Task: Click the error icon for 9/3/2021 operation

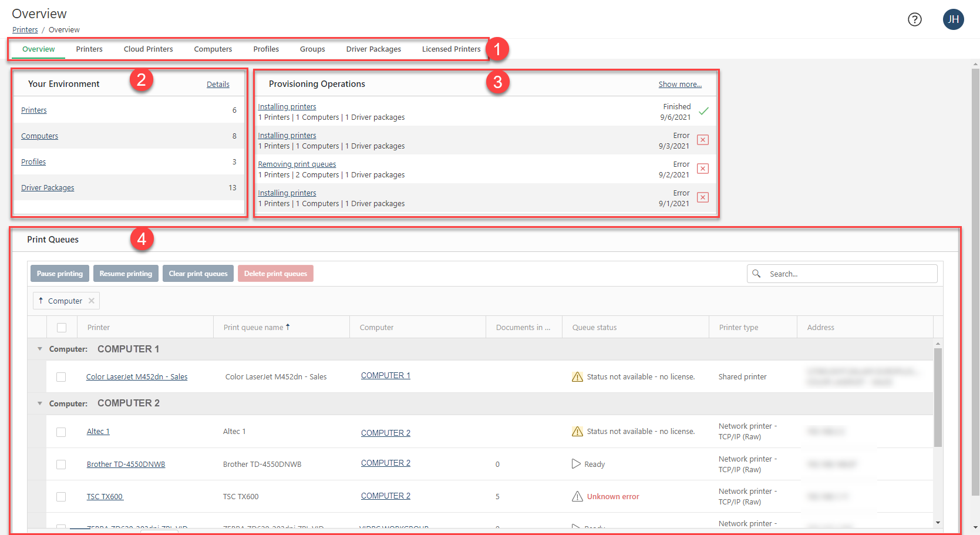Action: pos(702,140)
